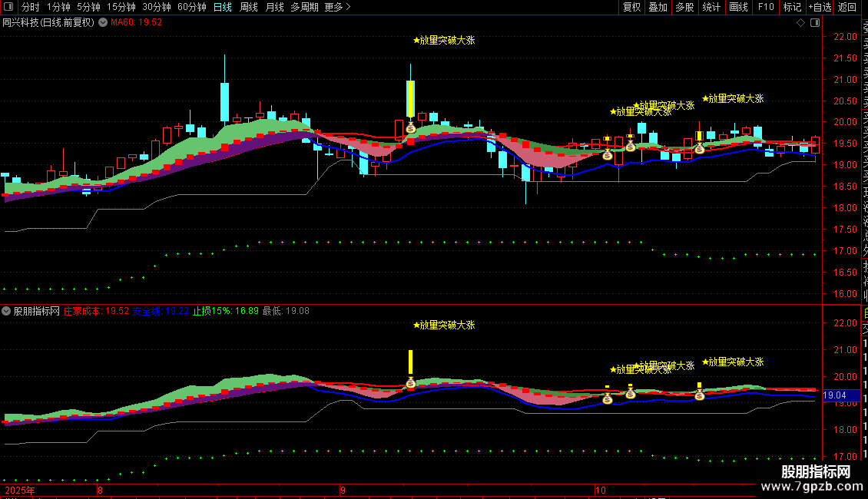Viewport: 868px width, 499px height.
Task: Click the 止损15%: 16.89 readout
Action: pos(225,311)
